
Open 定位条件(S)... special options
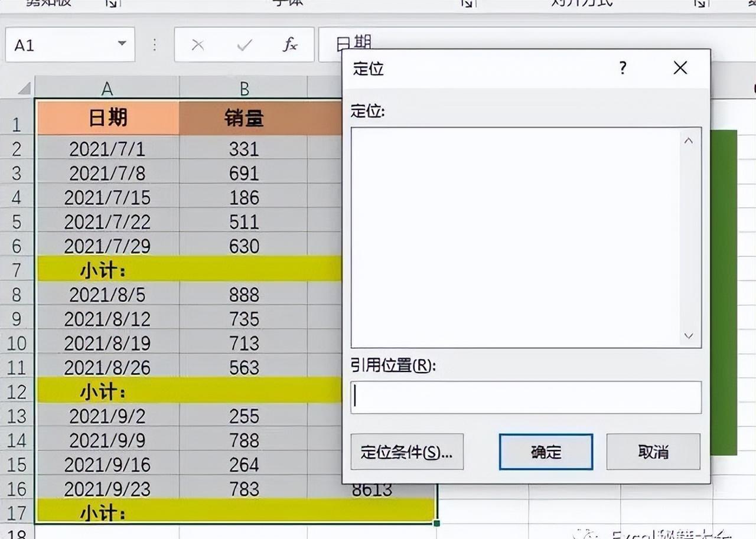point(407,452)
